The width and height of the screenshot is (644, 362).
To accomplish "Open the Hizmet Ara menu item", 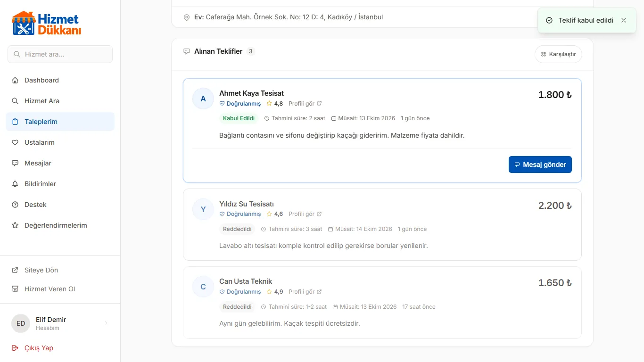I will (x=60, y=101).
